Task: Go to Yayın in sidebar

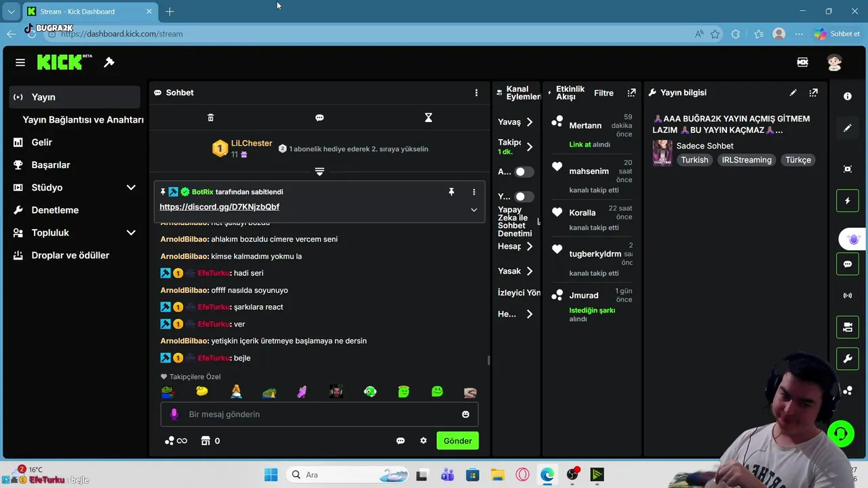Action: 75,97
